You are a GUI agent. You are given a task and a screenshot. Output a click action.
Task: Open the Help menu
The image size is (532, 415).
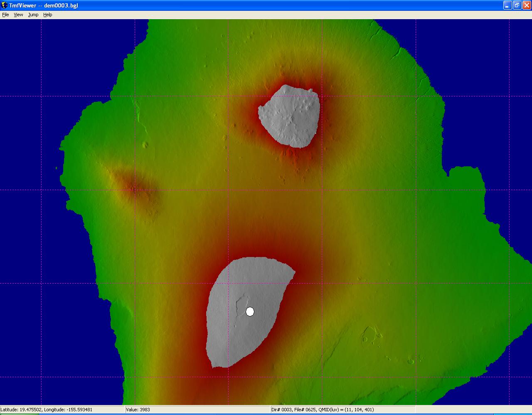(48, 15)
